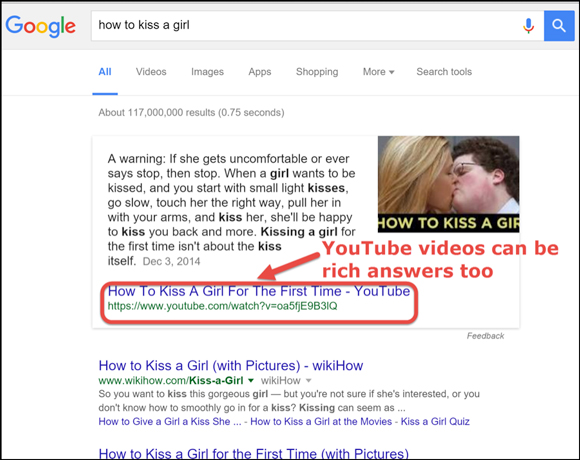The width and height of the screenshot is (580, 460).
Task: Click the youtube.com watch URL
Action: [222, 306]
